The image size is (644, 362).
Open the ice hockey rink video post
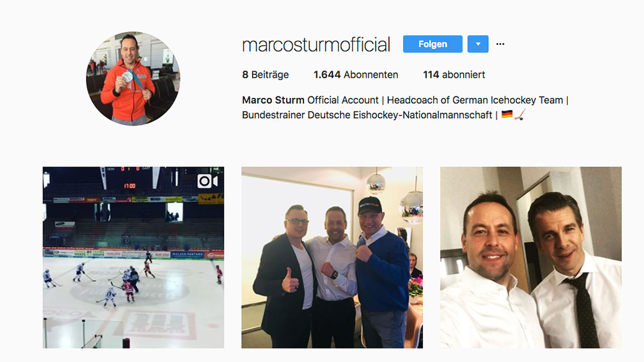coord(133,258)
